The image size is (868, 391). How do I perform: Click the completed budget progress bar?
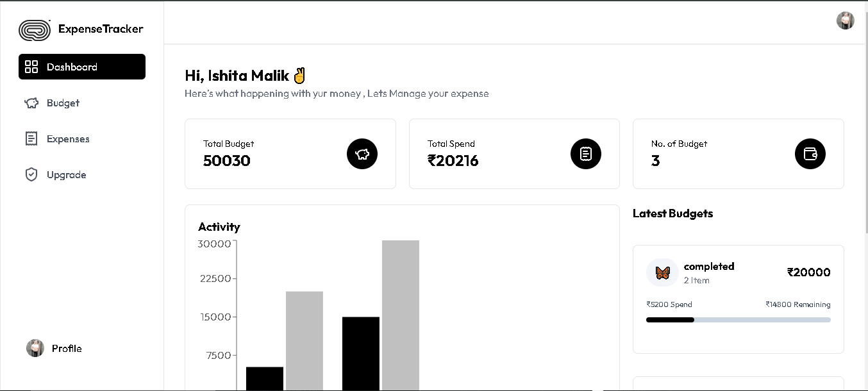click(738, 320)
